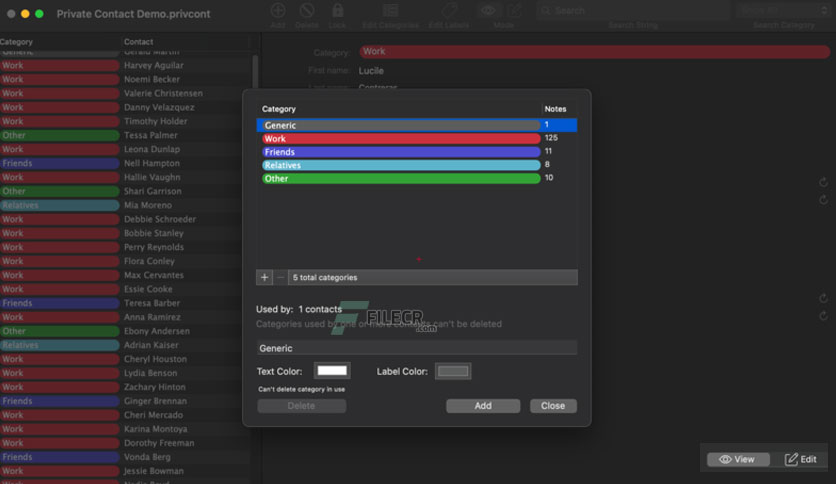
Task: Open the Text Color swatch
Action: click(x=332, y=371)
